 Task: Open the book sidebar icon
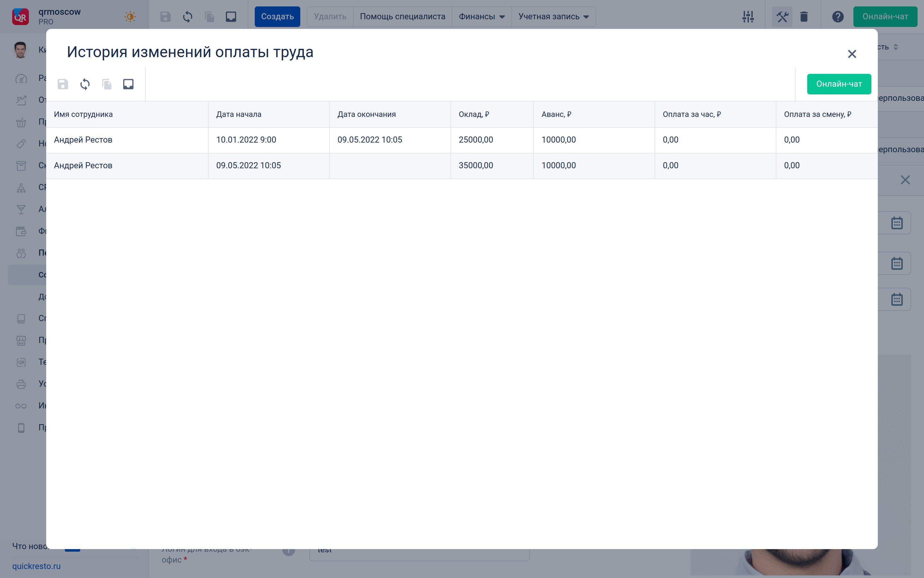pos(21,319)
